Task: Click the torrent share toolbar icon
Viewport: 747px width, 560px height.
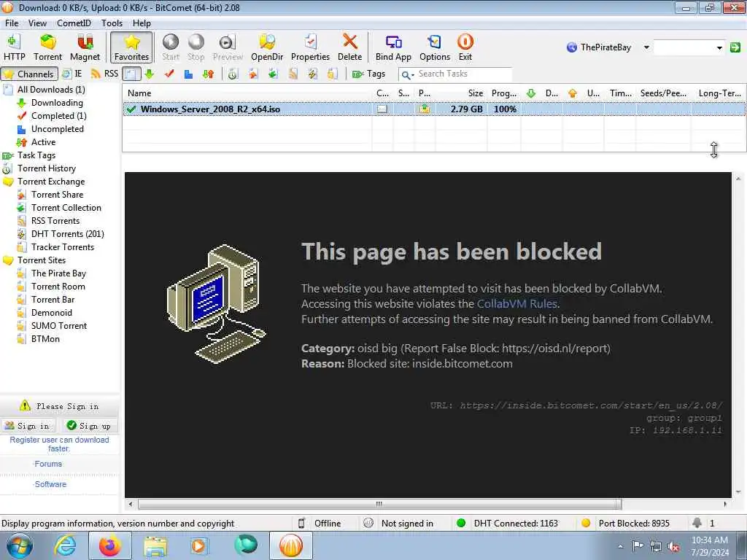Action: coord(253,74)
